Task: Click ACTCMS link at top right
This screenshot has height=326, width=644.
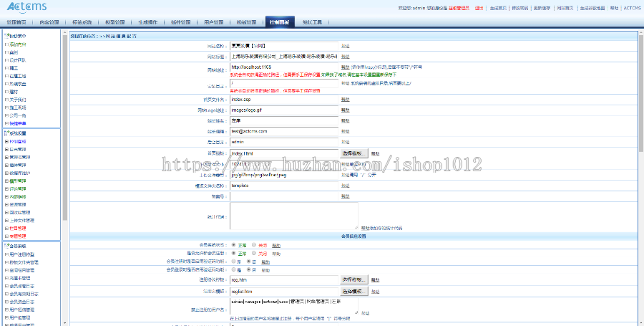Action: 632,8
